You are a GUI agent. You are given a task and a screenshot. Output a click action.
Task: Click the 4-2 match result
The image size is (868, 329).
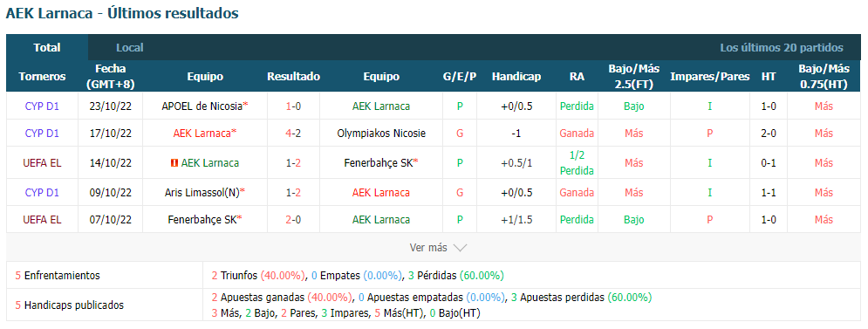click(293, 133)
